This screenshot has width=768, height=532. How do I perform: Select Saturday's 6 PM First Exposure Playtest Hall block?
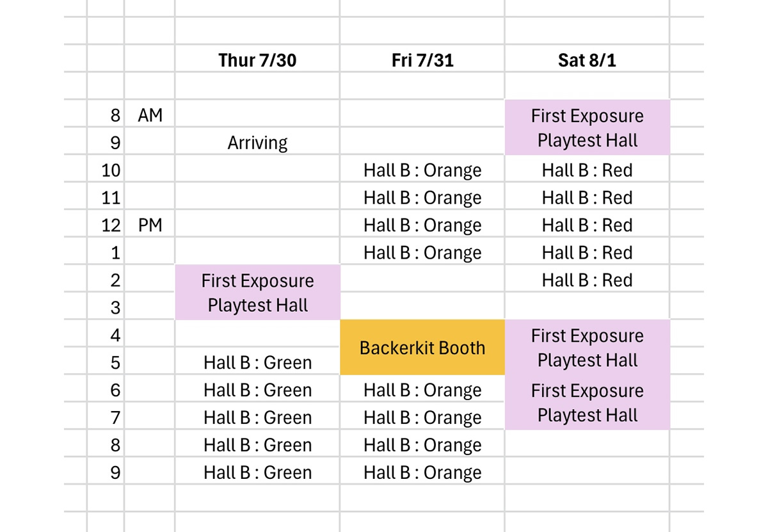[x=587, y=402]
